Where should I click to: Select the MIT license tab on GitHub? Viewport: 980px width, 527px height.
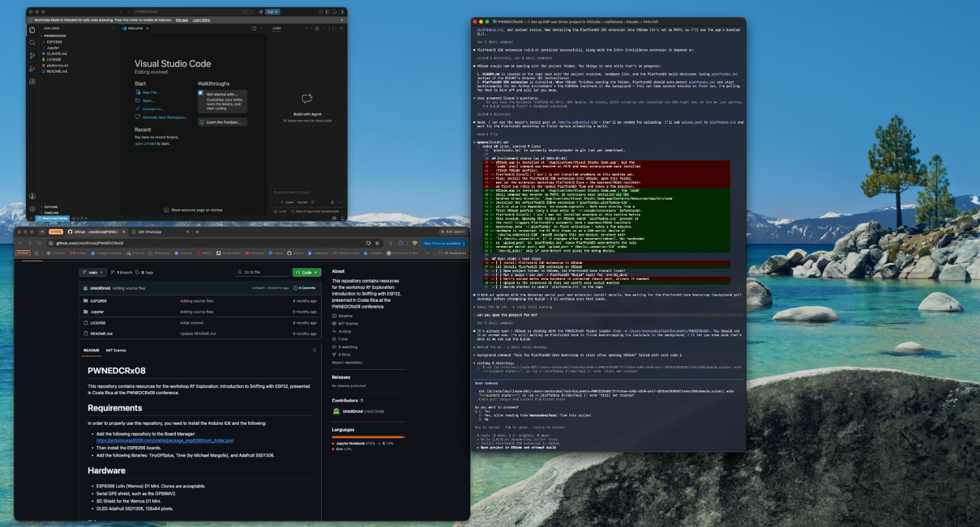[x=116, y=351]
